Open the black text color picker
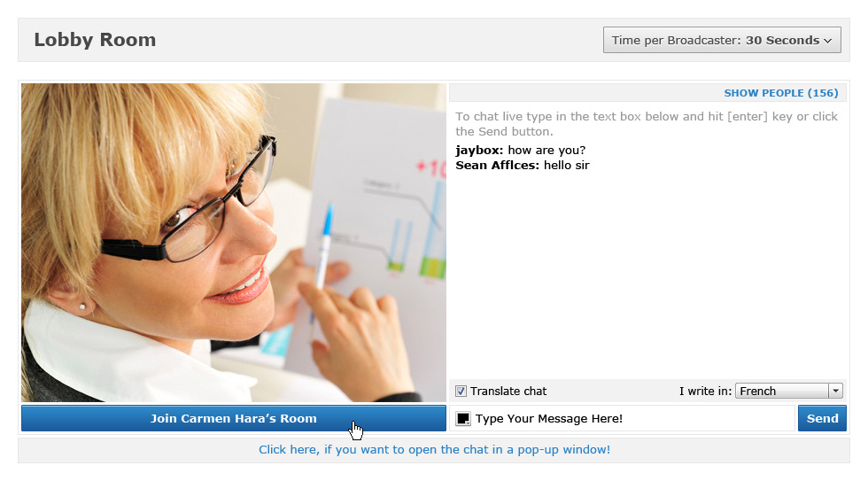This screenshot has width=868, height=481. (462, 419)
